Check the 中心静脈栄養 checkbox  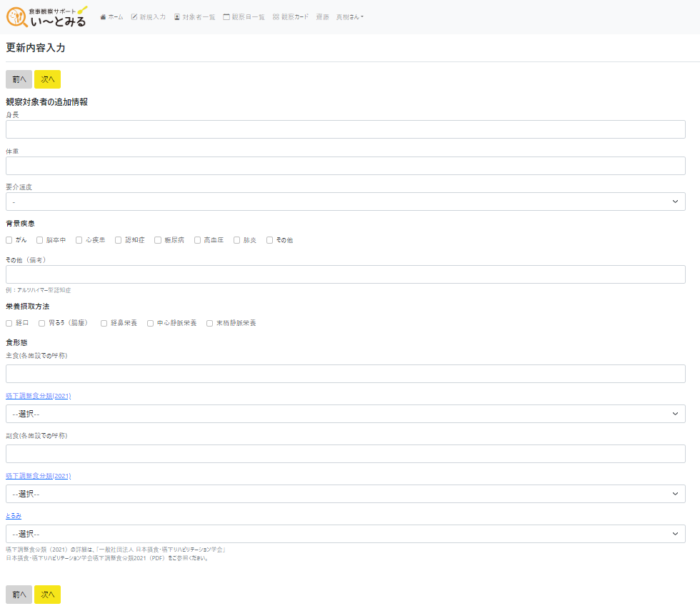[x=151, y=323]
